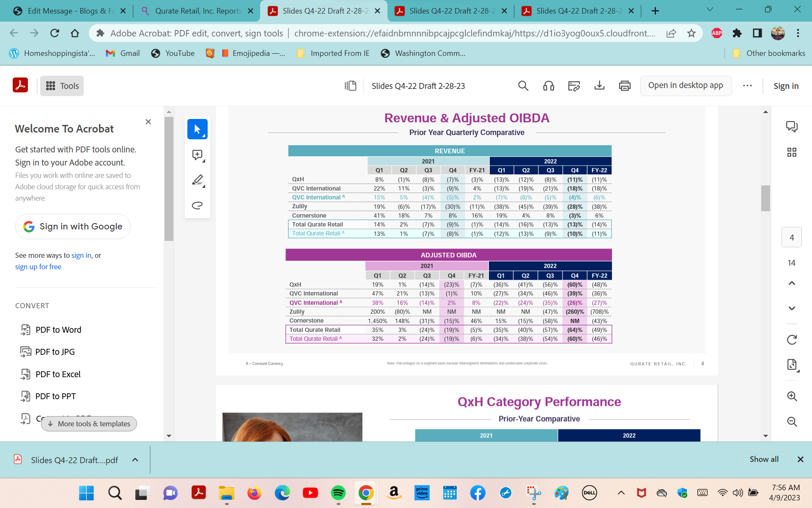Screen dimensions: 812x508
Task: Open the Tools grid menu
Action: click(61, 86)
